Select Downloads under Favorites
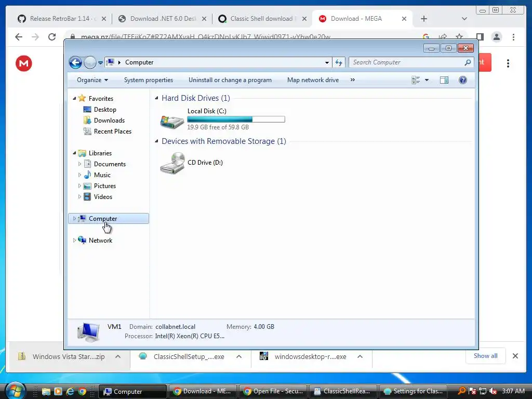Screen dimensions: 532x399 (109, 121)
